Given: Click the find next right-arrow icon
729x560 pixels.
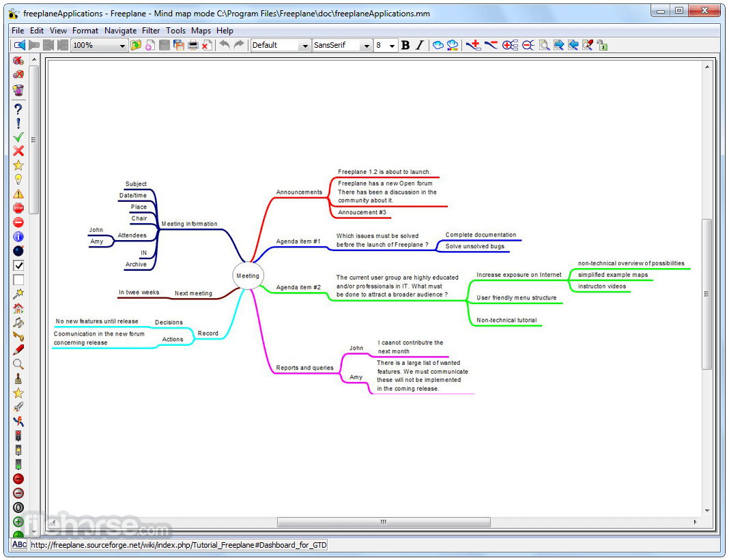Looking at the screenshot, I should 559,45.
